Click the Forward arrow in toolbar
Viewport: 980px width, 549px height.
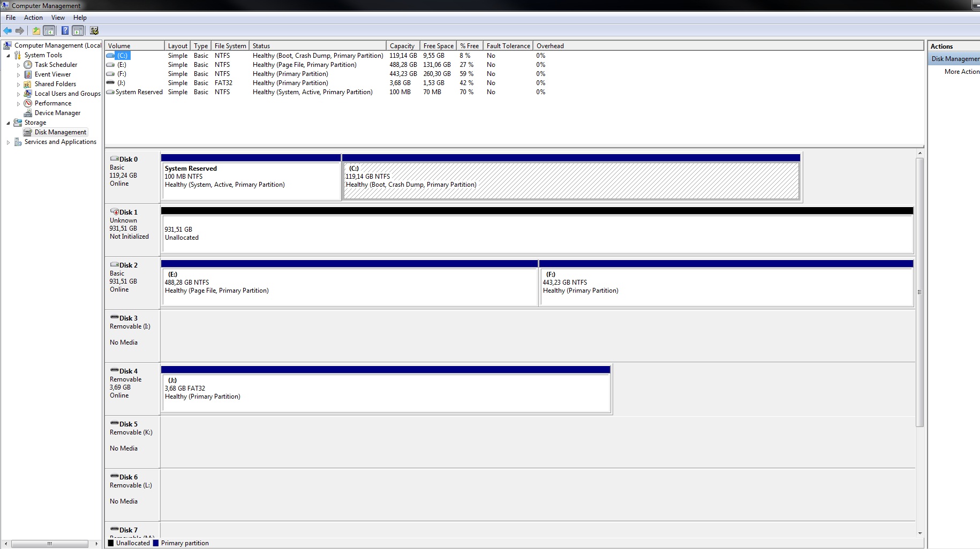point(20,30)
